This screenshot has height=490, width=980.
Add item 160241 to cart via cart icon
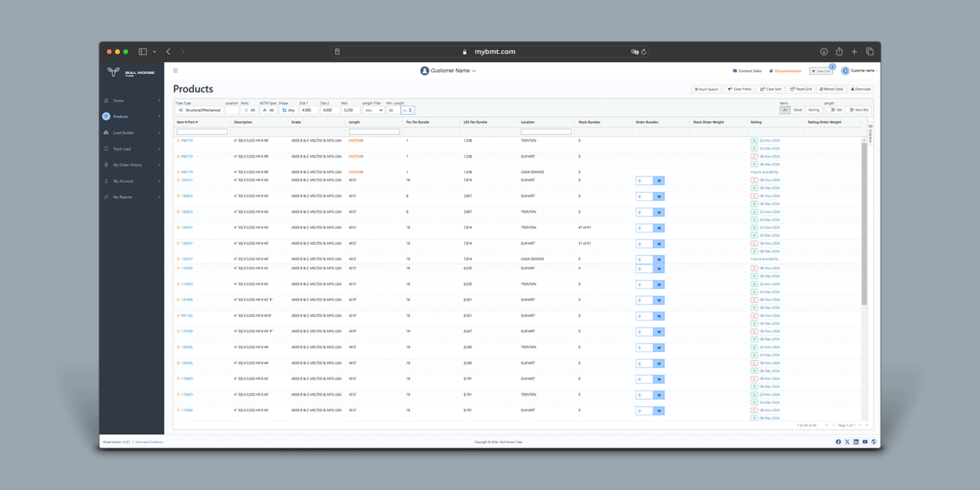click(x=659, y=181)
